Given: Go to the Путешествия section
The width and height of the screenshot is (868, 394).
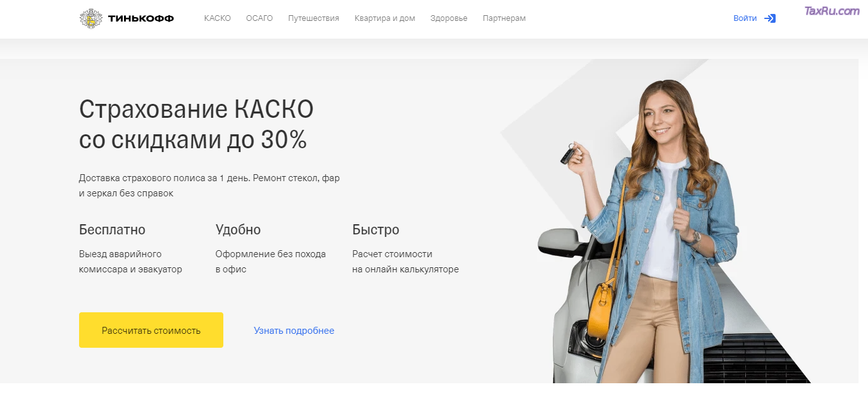Looking at the screenshot, I should point(314,18).
